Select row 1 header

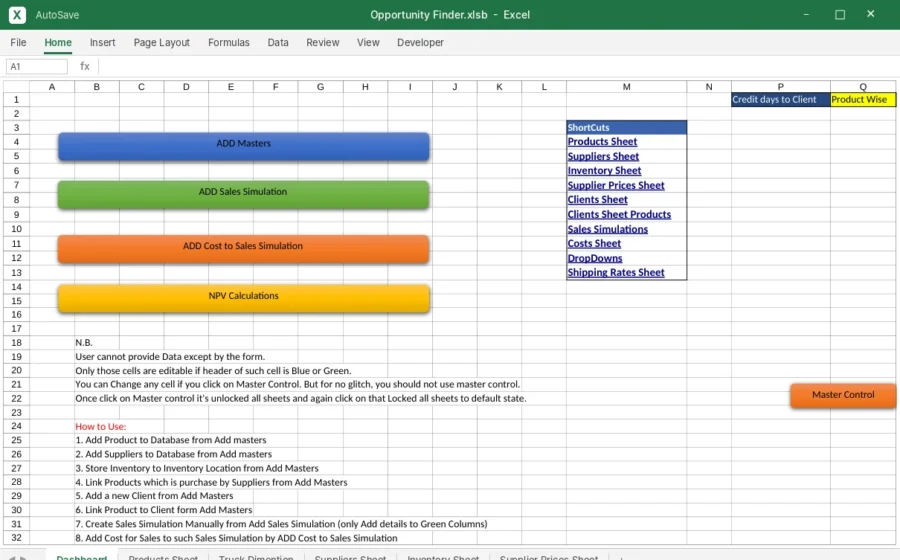tap(16, 99)
